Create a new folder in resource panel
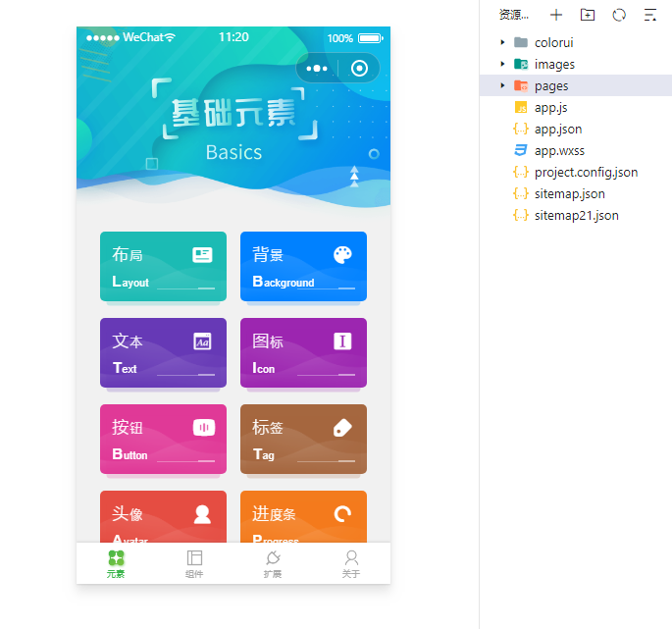This screenshot has height=629, width=672. pyautogui.click(x=588, y=15)
